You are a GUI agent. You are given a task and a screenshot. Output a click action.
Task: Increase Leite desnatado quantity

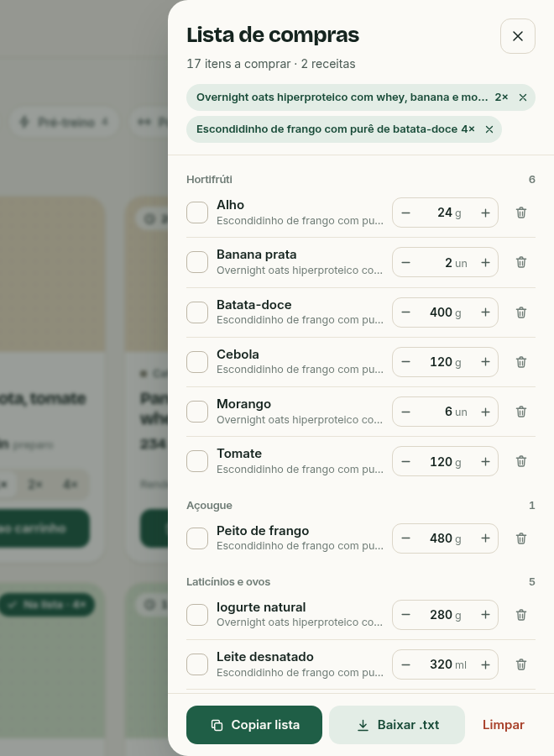[x=486, y=664]
